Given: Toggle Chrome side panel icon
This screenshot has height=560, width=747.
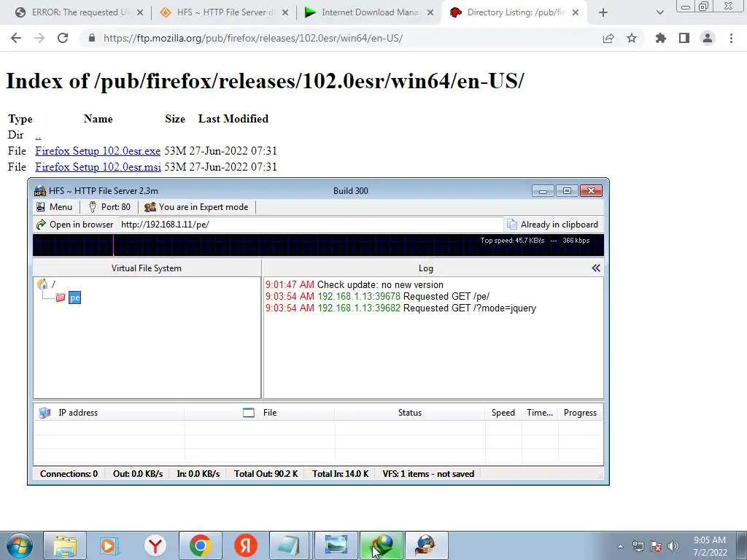Looking at the screenshot, I should (684, 38).
